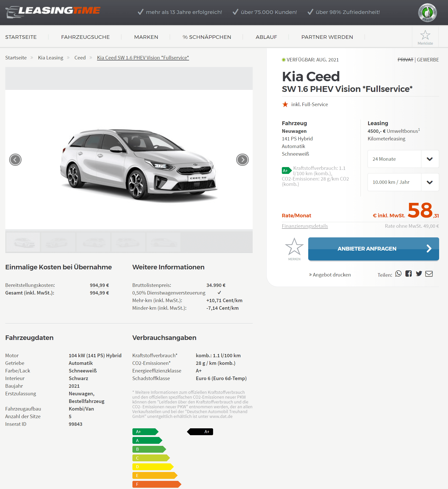Viewport: 448px width, 489px height.
Task: Click the Dienstwagenversteuerung checkmark
Action: (x=219, y=292)
